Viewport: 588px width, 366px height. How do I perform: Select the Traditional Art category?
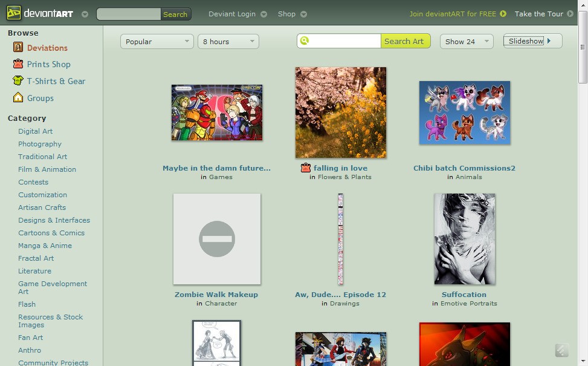tap(43, 157)
